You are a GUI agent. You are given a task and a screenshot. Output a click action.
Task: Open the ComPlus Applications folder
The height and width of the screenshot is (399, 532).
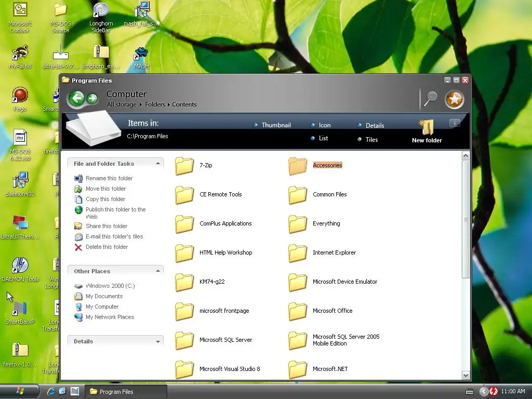coord(214,224)
